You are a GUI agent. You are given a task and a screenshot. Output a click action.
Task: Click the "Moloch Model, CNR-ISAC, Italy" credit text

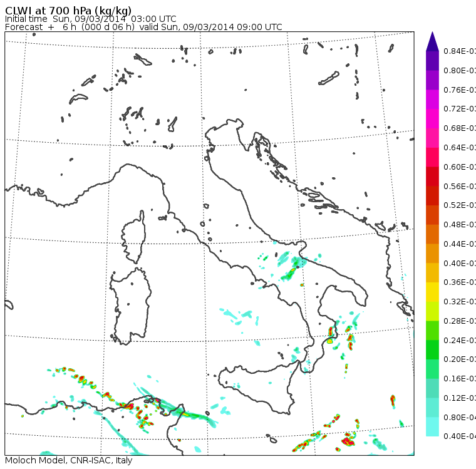69,460
